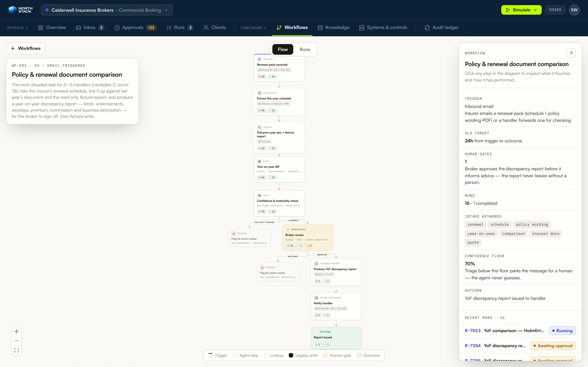The image size is (588, 367).
Task: Select the Broker review human gate node
Action: (307, 237)
